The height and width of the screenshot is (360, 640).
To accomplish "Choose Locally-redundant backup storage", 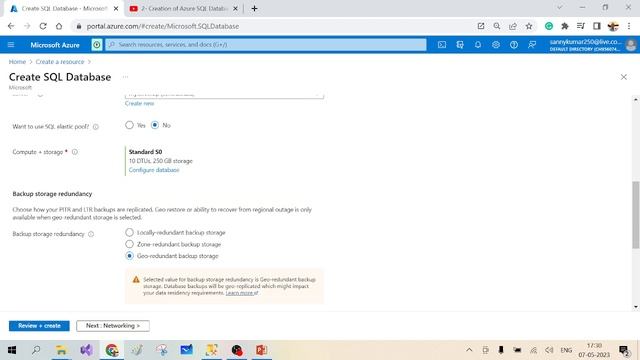I will tap(129, 232).
